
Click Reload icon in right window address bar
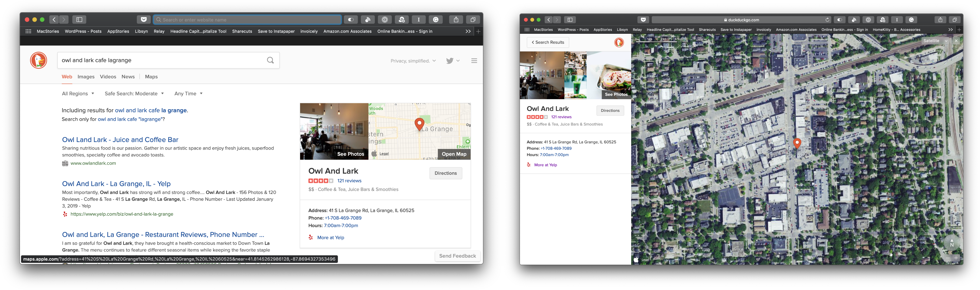827,20
